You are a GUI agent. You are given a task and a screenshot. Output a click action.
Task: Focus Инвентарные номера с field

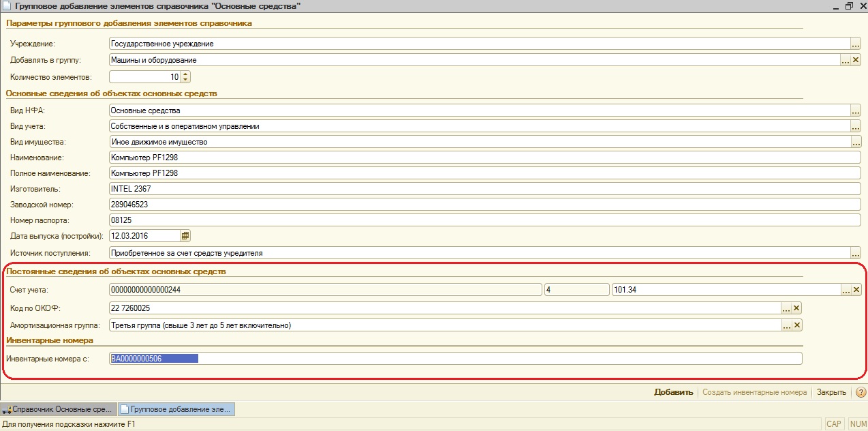(455, 358)
